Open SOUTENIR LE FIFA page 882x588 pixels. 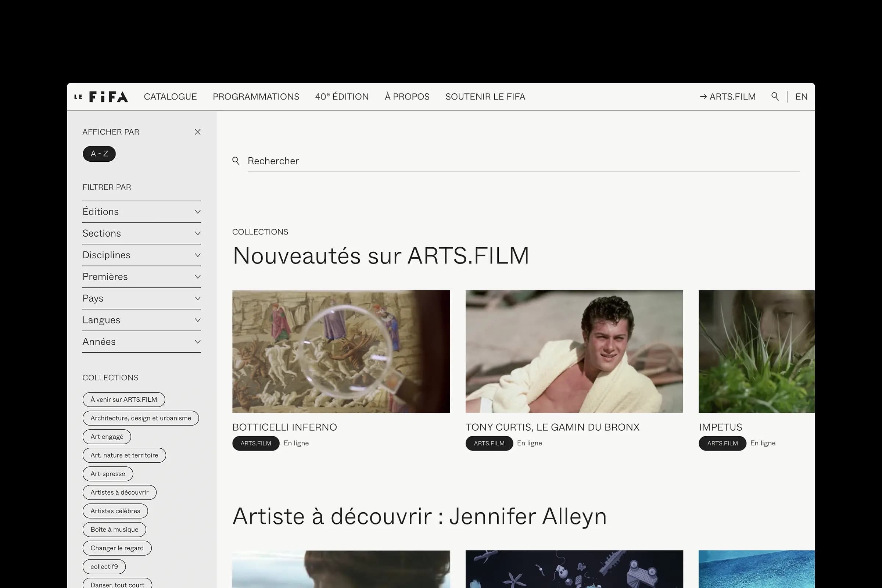[485, 97]
